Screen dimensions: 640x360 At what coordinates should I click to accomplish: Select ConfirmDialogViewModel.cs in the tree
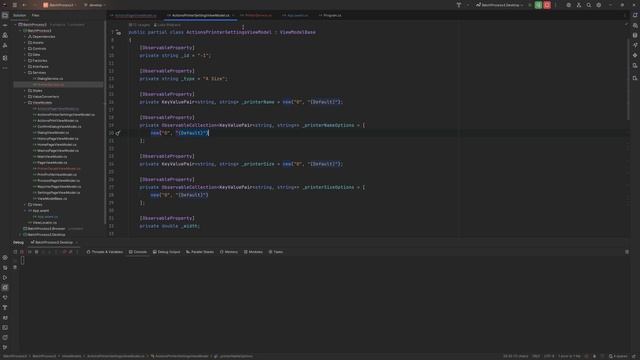57,127
